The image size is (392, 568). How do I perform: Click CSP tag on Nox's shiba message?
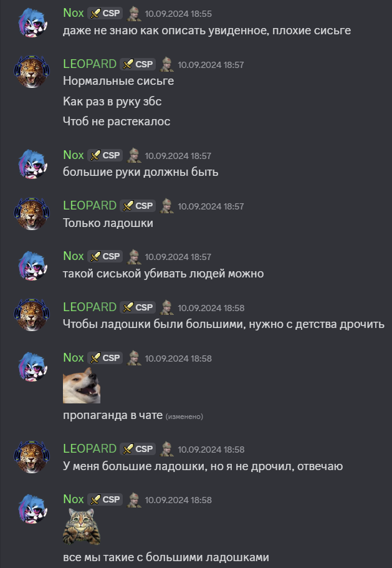point(105,358)
